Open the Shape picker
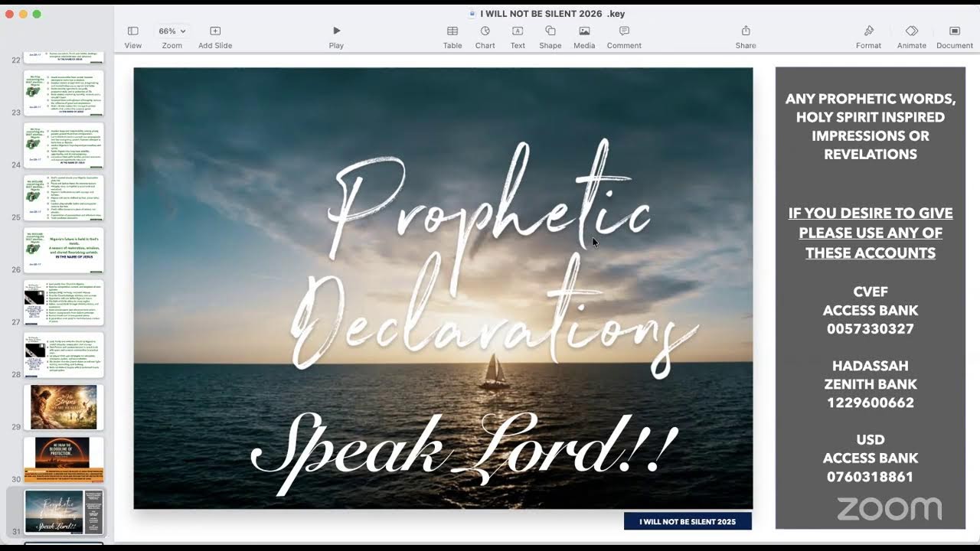This screenshot has height=551, width=980. pyautogui.click(x=550, y=31)
